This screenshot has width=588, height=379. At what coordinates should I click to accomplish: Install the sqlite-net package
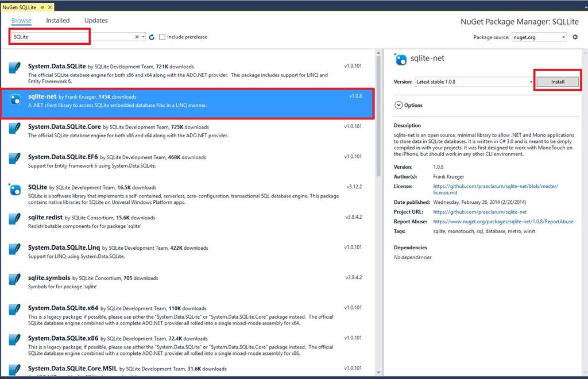click(558, 82)
